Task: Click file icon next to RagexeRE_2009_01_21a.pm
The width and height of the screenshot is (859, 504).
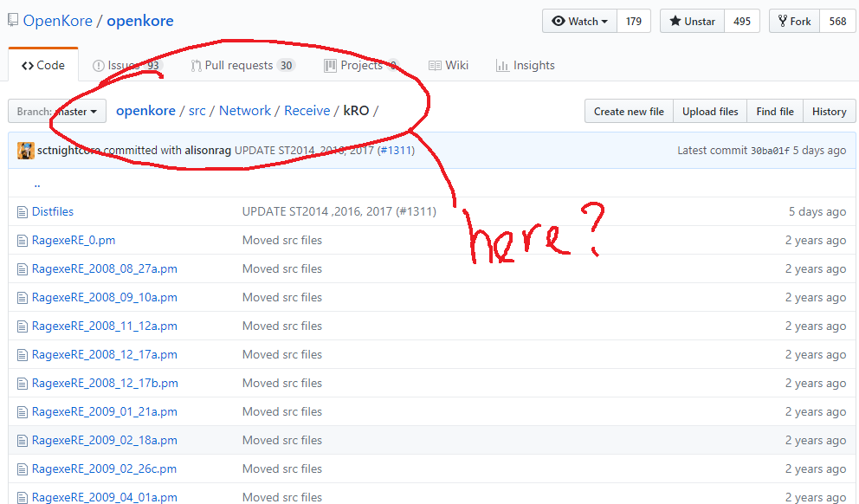Action: tap(22, 412)
